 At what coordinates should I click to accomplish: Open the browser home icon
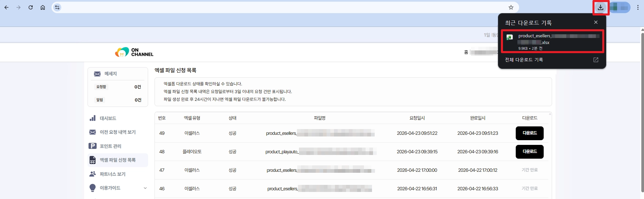[43, 7]
